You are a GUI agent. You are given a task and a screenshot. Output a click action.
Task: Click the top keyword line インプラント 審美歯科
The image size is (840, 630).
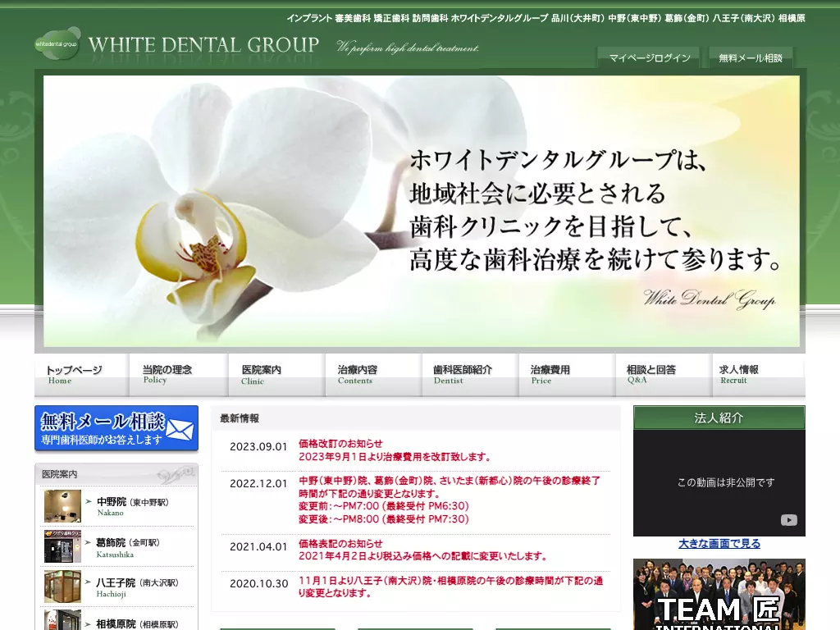coord(546,18)
